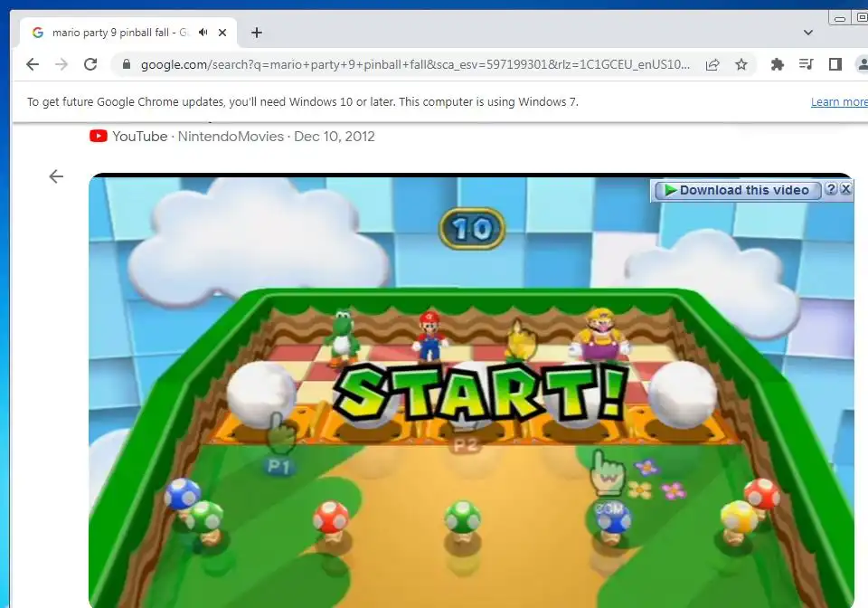Minimize the Chrome window
The width and height of the screenshot is (868, 608).
(840, 18)
